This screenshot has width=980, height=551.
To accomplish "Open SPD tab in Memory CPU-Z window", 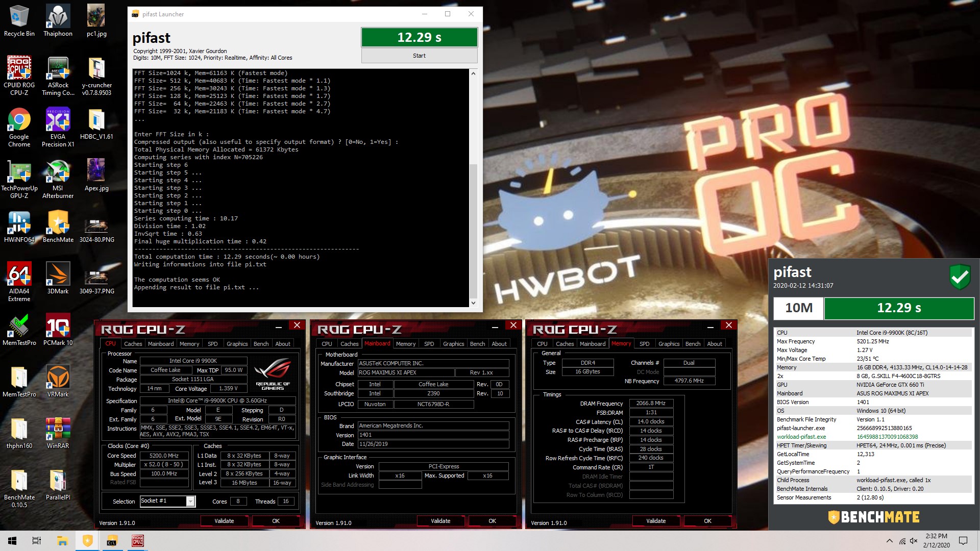I will pos(645,344).
